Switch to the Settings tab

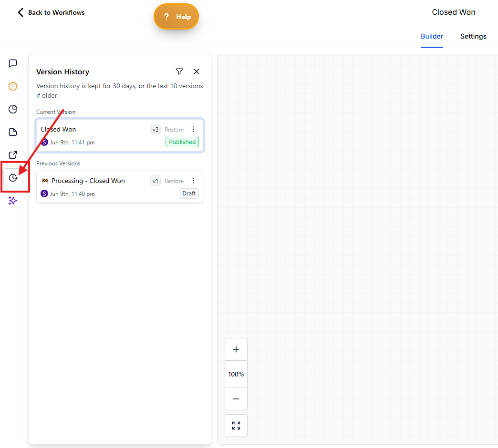pyautogui.click(x=473, y=36)
